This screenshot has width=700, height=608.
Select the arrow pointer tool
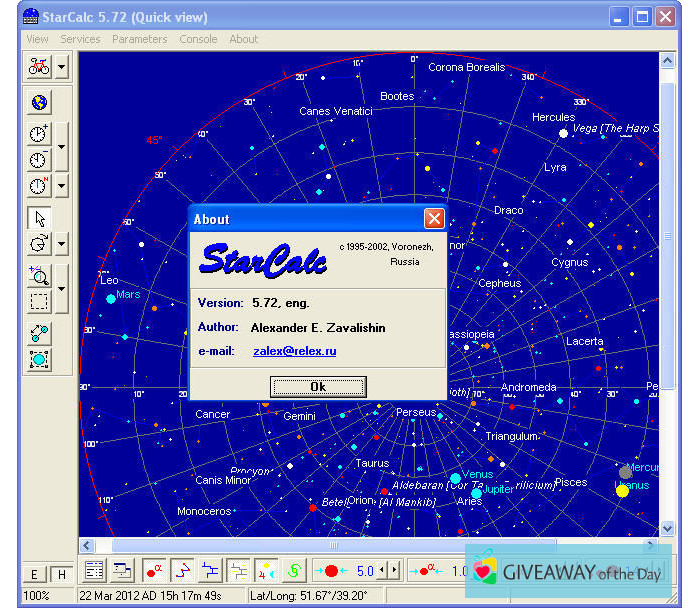point(39,218)
